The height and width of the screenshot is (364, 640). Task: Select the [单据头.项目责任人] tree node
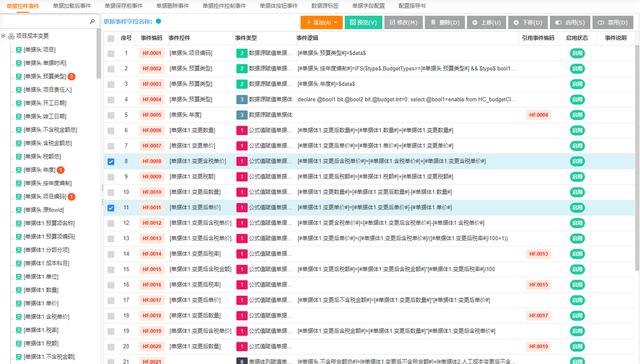[x=48, y=90]
